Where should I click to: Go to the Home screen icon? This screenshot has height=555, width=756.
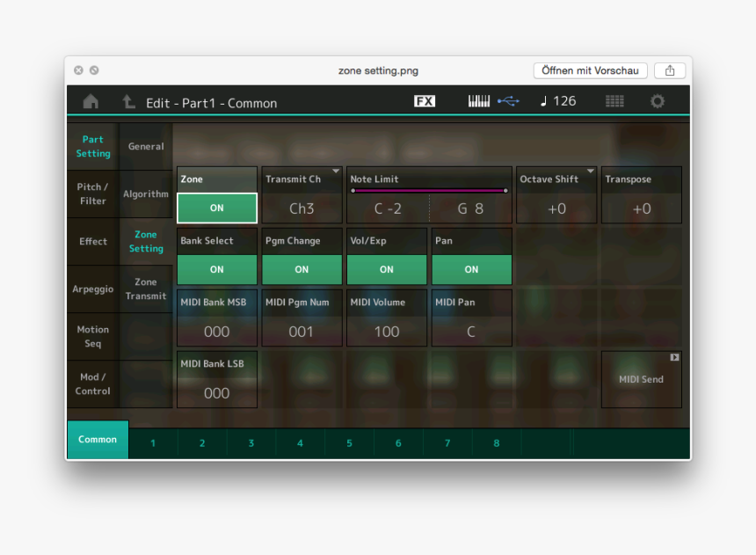[x=91, y=102]
